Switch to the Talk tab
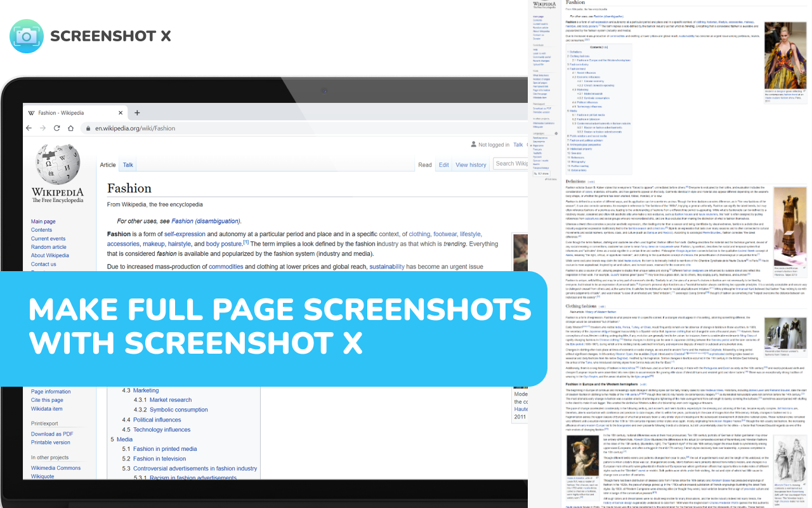This screenshot has height=508, width=812. point(128,164)
